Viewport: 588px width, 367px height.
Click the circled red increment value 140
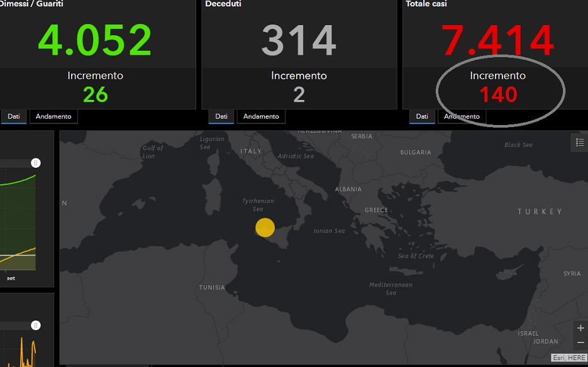(498, 95)
